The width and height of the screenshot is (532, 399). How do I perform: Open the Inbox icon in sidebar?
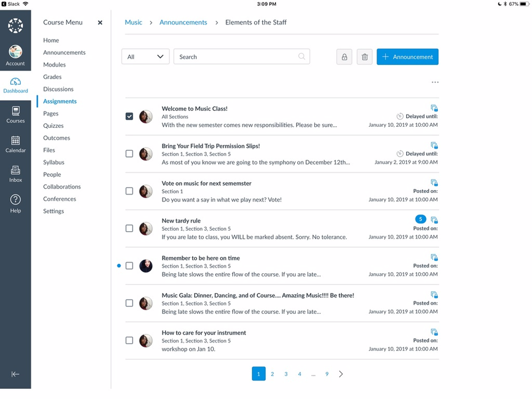tap(15, 174)
